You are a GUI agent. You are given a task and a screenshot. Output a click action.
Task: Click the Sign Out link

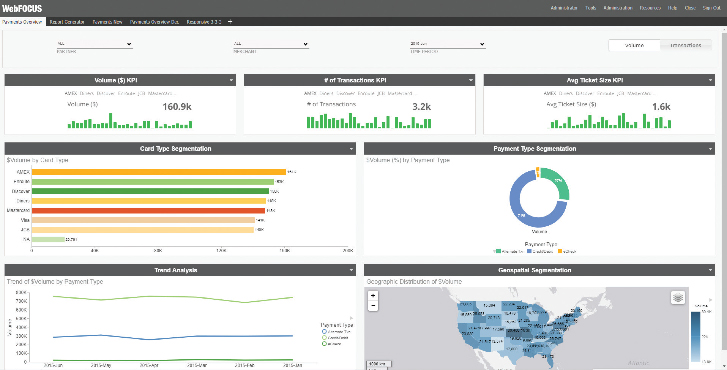pyautogui.click(x=711, y=8)
